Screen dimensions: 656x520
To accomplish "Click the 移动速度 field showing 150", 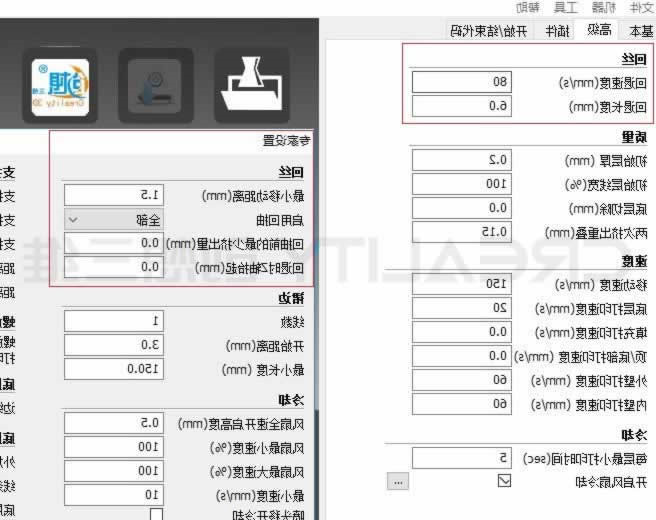I will (462, 284).
